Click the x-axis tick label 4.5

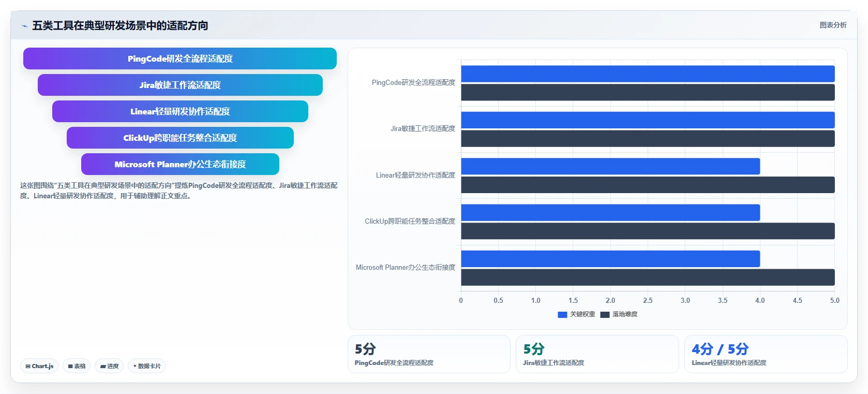coord(798,300)
